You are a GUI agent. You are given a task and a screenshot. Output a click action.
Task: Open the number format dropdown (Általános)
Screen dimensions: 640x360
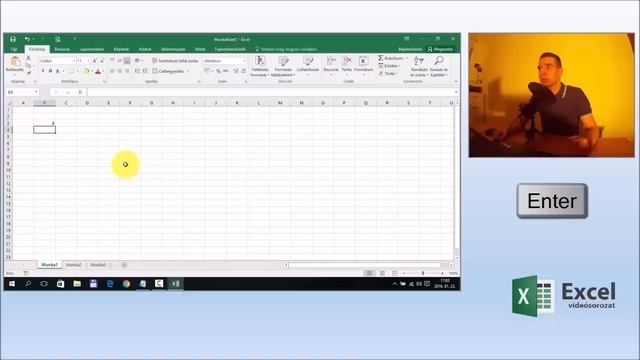click(244, 60)
